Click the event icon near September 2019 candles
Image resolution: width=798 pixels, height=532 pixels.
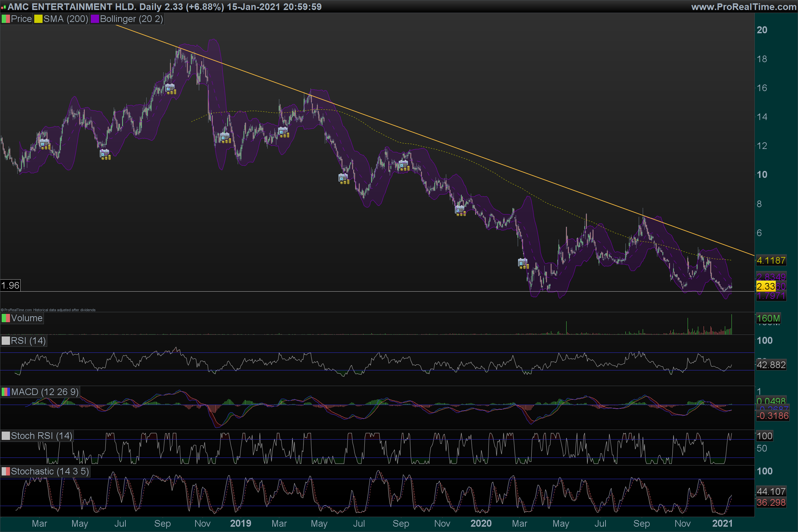404,166
